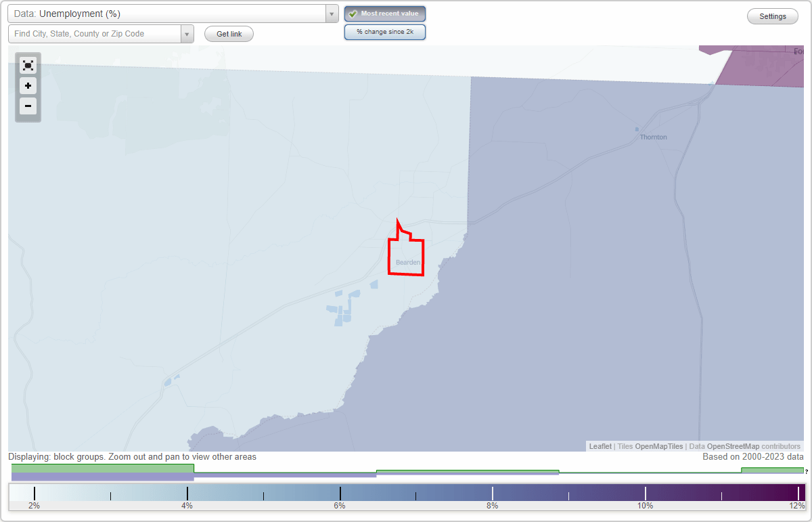This screenshot has height=522, width=812.
Task: Click the fullscreen map icon
Action: click(x=28, y=66)
